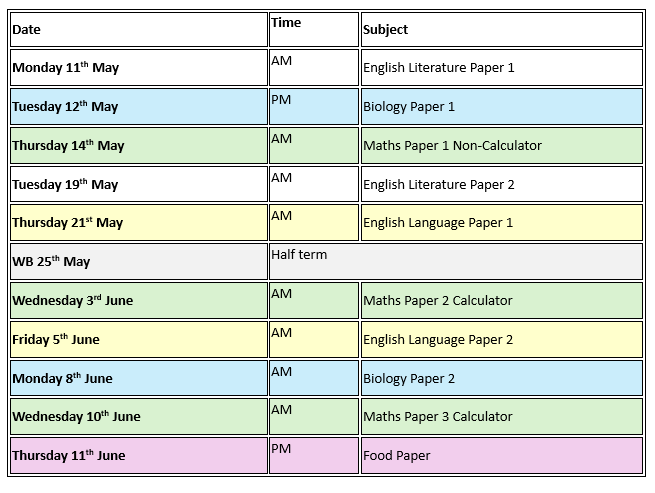The image size is (655, 493).
Task: Select the English Literature Paper 1 cell
Action: tap(500, 68)
